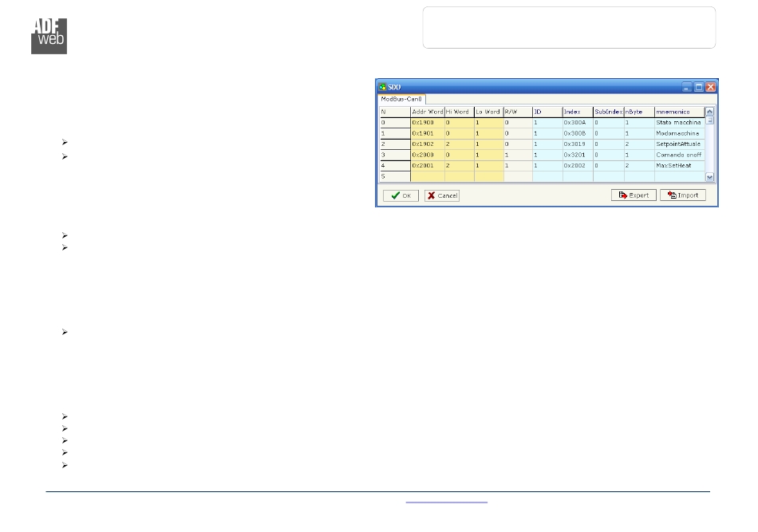Close the SDO window
Viewport: 758px width, 532px height.
tap(711, 87)
